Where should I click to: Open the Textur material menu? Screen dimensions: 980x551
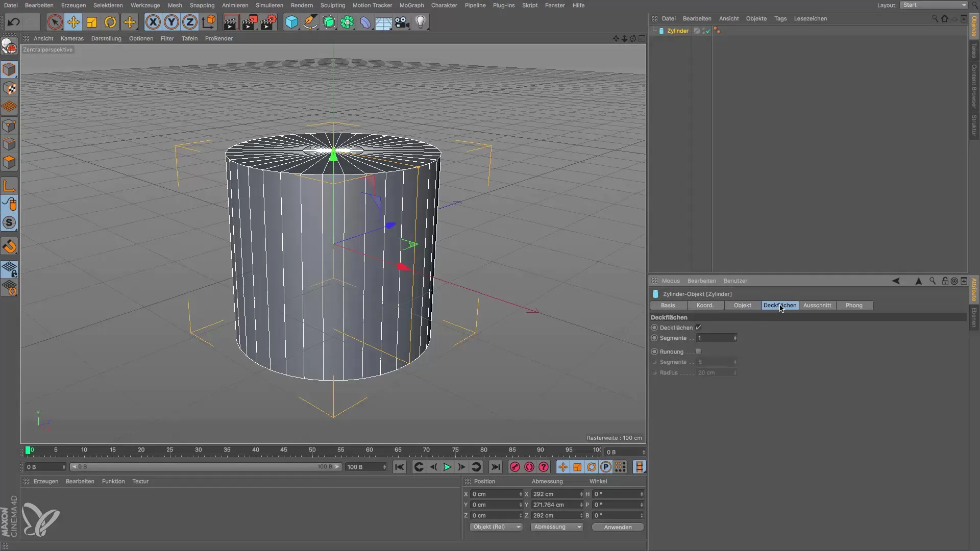point(140,481)
